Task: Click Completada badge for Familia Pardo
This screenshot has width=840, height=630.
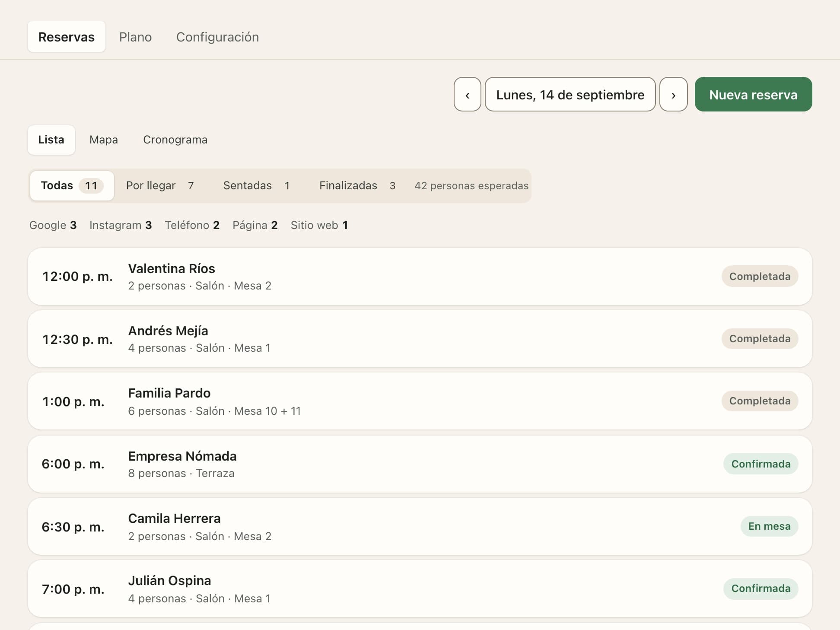Action: [760, 401]
